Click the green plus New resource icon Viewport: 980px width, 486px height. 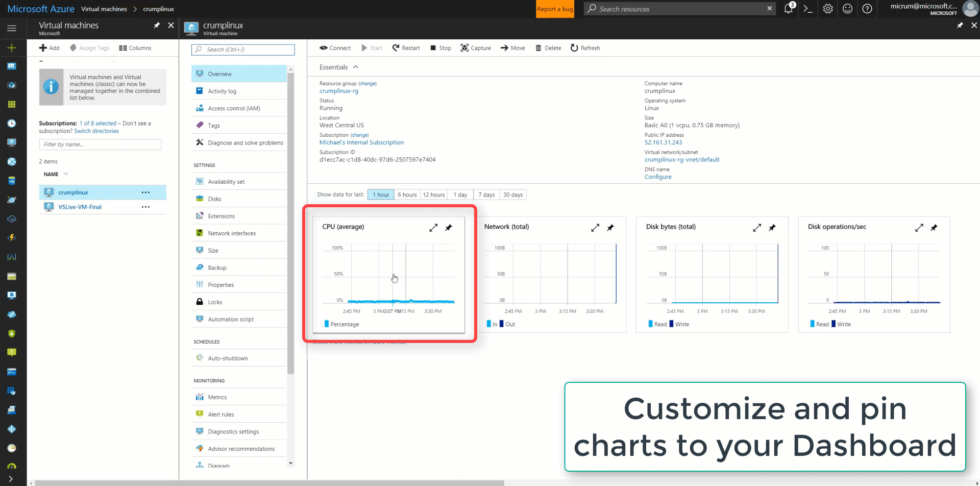pyautogui.click(x=12, y=47)
